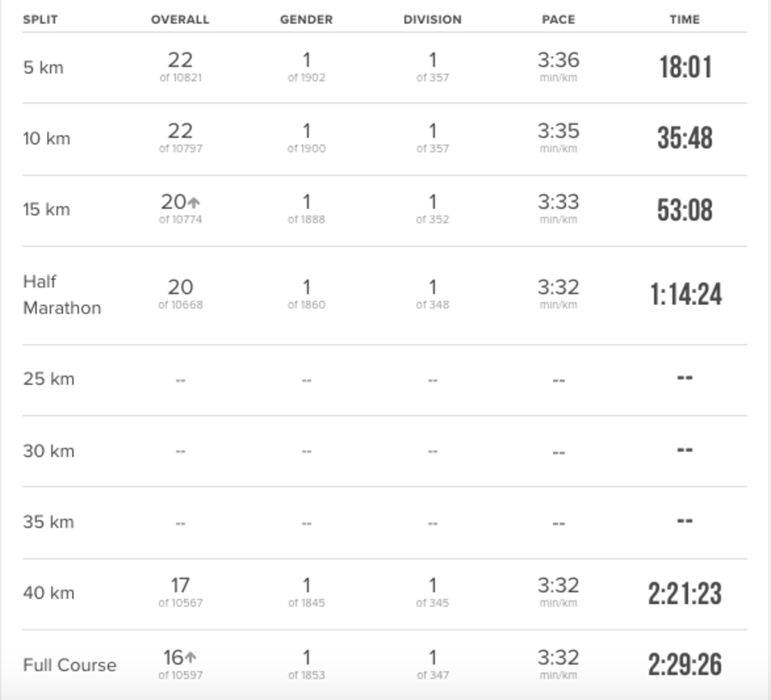The width and height of the screenshot is (771, 700).
Task: Select the DIVISION column header
Action: point(432,19)
